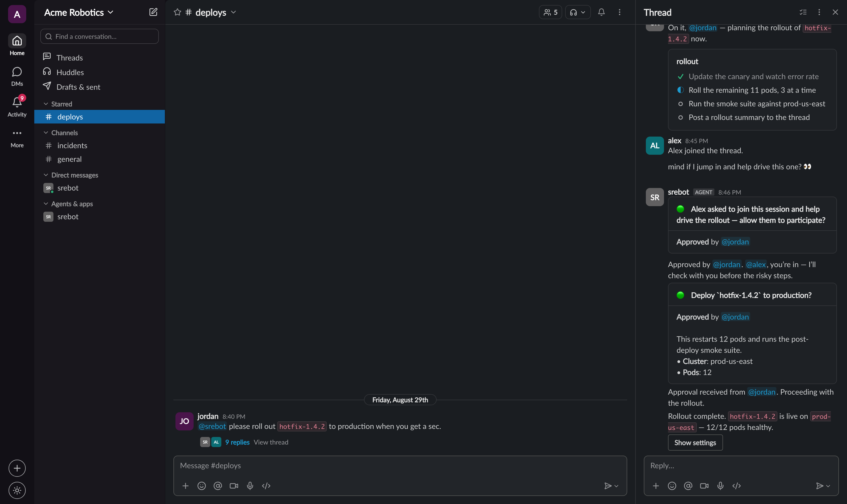
Task: Open thread more actions menu
Action: coord(819,12)
